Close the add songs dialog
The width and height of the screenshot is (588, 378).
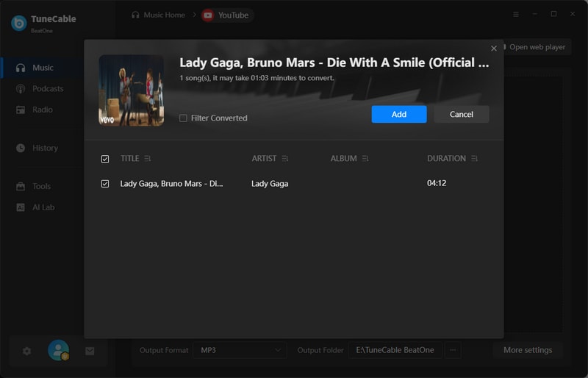point(494,49)
